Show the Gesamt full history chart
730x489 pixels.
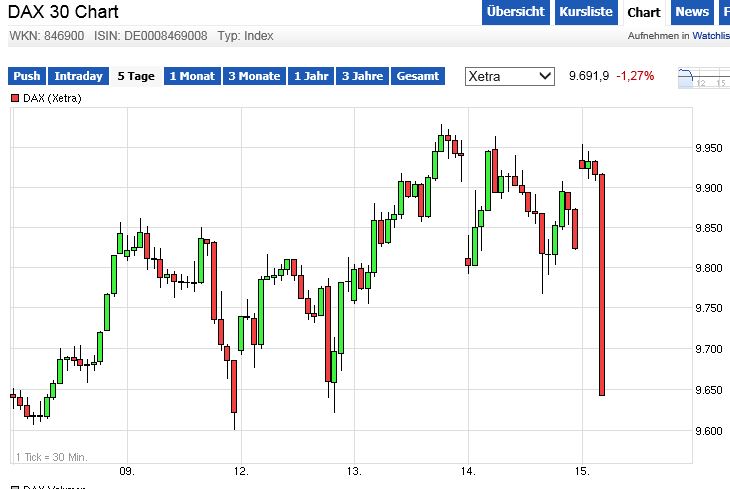pos(417,76)
